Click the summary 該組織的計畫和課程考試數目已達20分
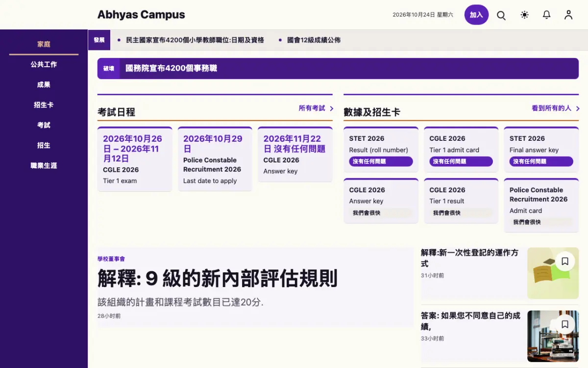 point(180,302)
